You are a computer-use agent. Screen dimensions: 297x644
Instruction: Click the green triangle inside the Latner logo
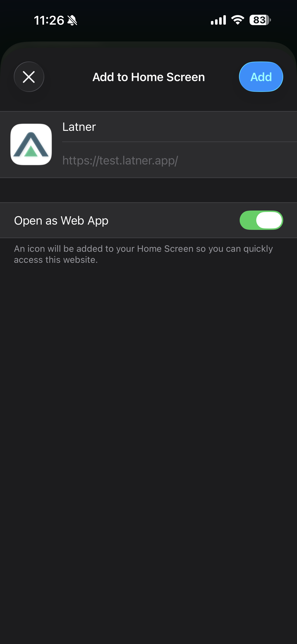[x=31, y=151]
